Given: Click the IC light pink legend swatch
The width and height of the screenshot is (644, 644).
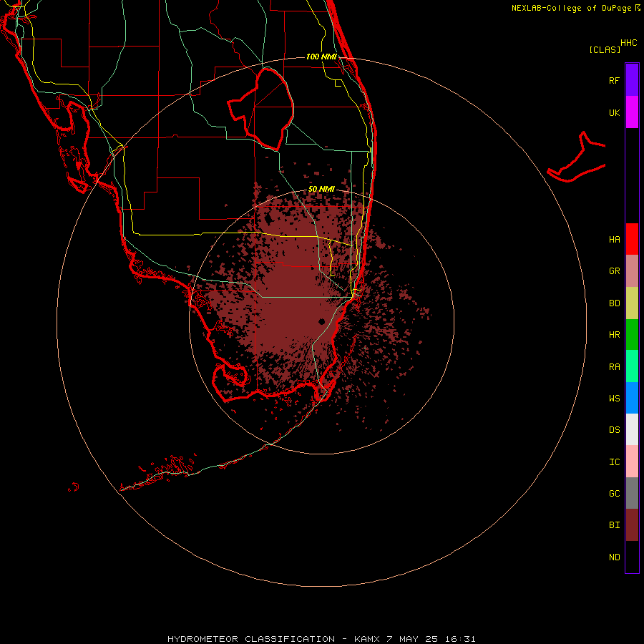Looking at the screenshot, I should click(x=632, y=462).
